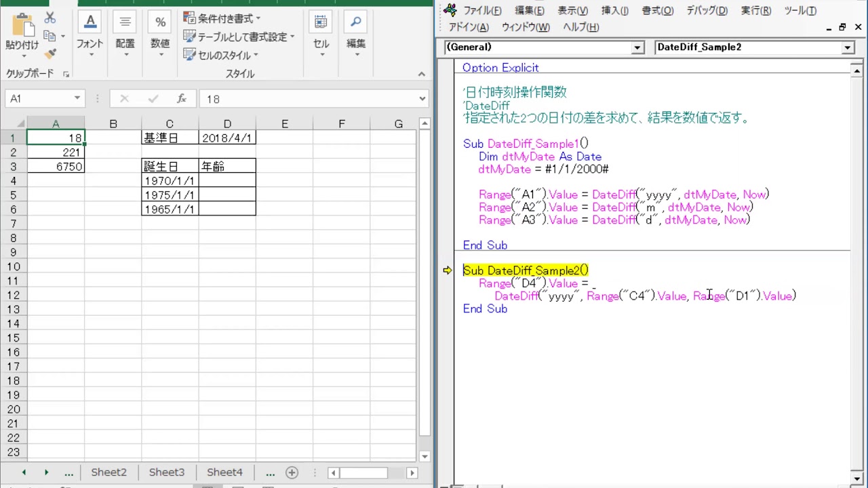
Task: Open the 書式(O) menu
Action: [658, 11]
